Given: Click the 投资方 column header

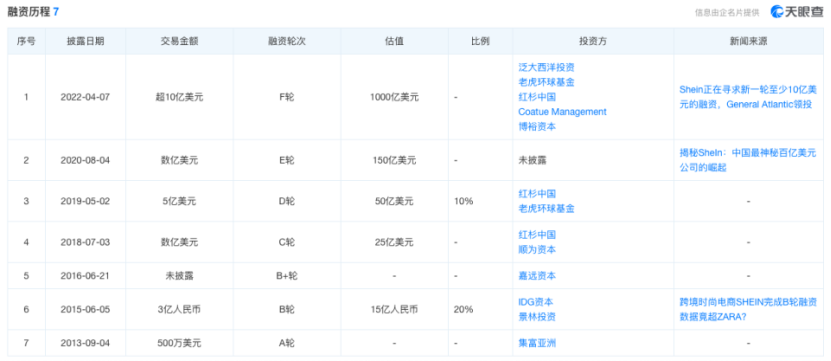Looking at the screenshot, I should coord(593,41).
